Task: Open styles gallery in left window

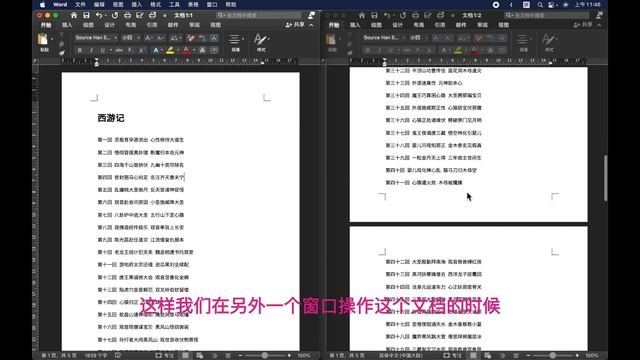Action: point(261,42)
